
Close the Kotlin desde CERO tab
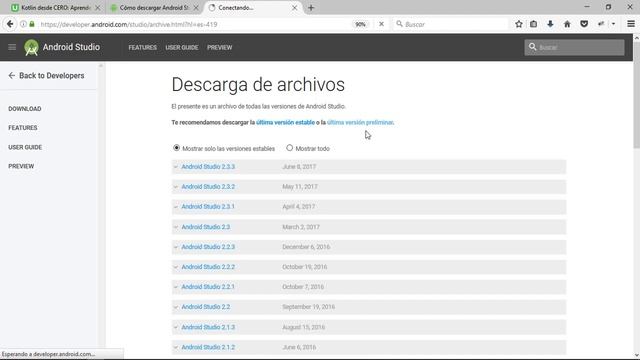[x=98, y=8]
